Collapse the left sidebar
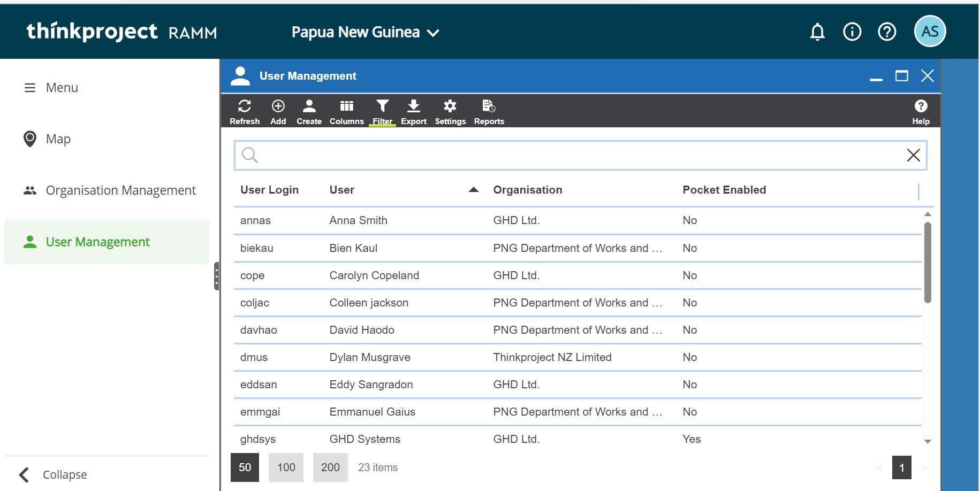The width and height of the screenshot is (980, 491). (53, 474)
